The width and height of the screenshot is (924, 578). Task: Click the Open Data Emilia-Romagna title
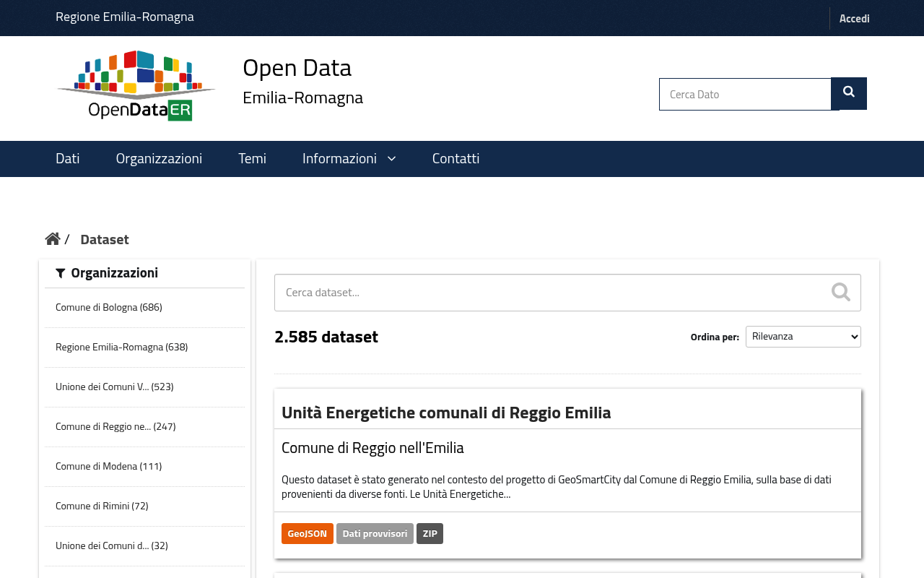(x=302, y=80)
